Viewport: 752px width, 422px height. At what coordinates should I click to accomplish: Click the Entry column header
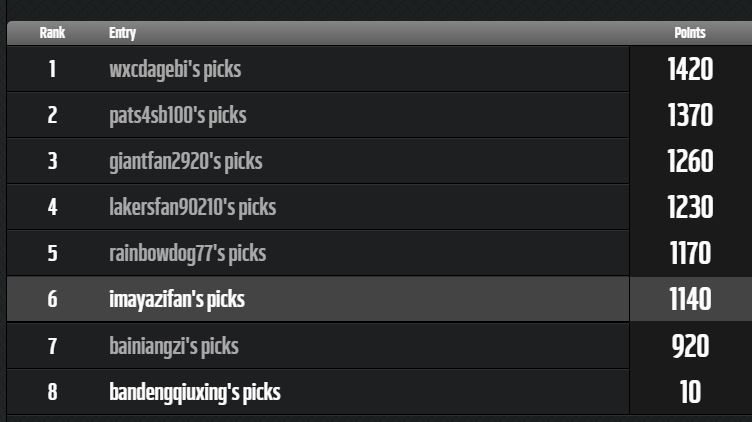coord(122,33)
